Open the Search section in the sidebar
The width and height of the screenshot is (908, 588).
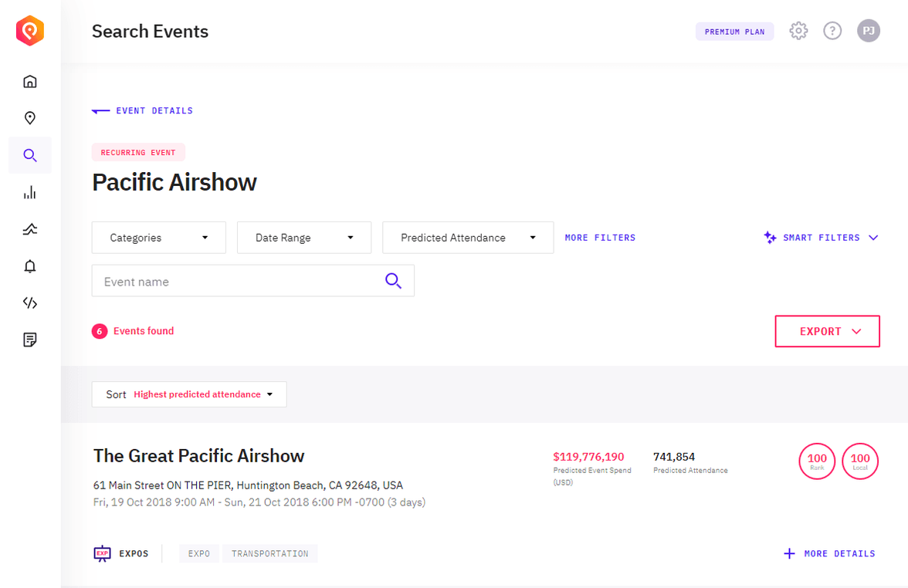pos(29,154)
